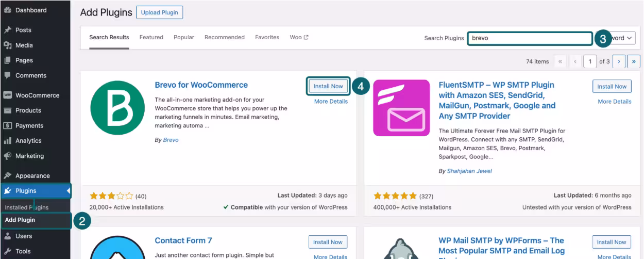Open the Dashboard menu item
The image size is (644, 259).
(35, 10)
